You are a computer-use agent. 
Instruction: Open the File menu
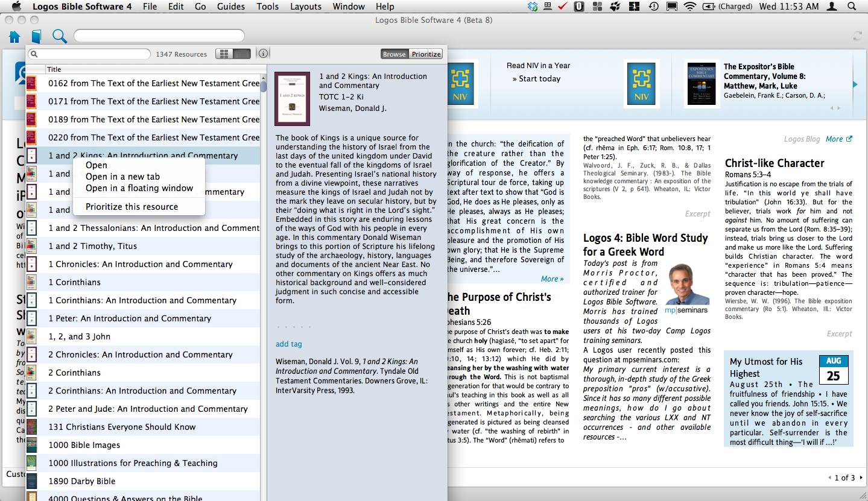(150, 7)
